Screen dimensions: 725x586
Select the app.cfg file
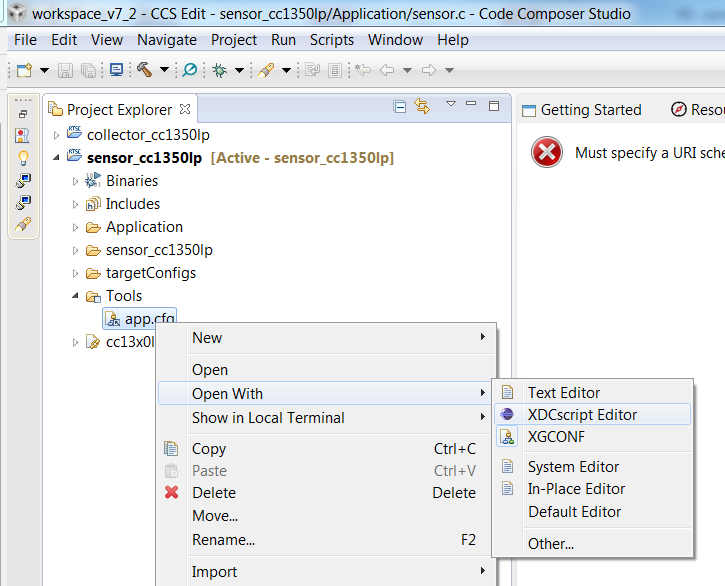[x=140, y=319]
